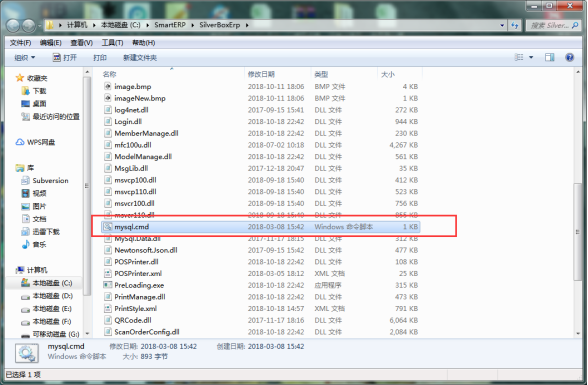Open WPS cloud drive in sidebar
This screenshot has width=588, height=385.
coord(35,142)
